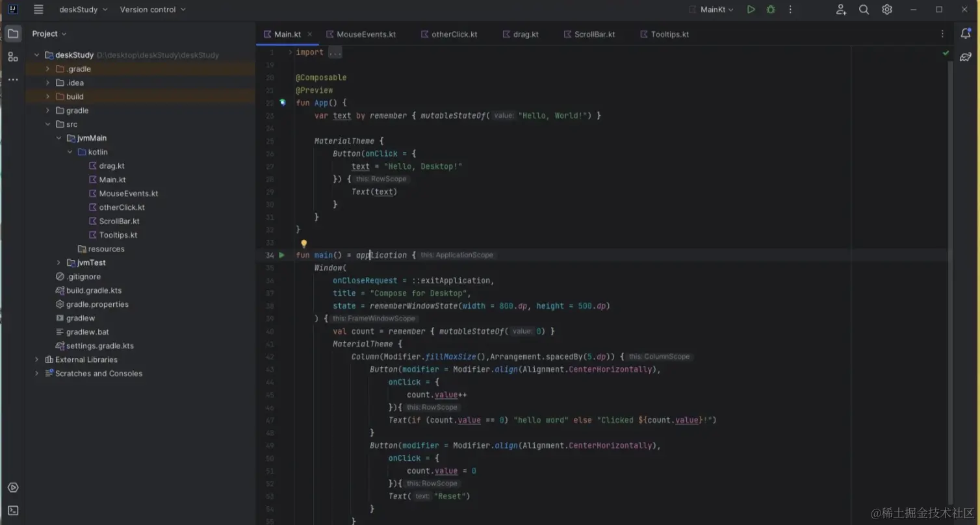Open the Notifications bell
The image size is (980, 525).
coord(966,34)
